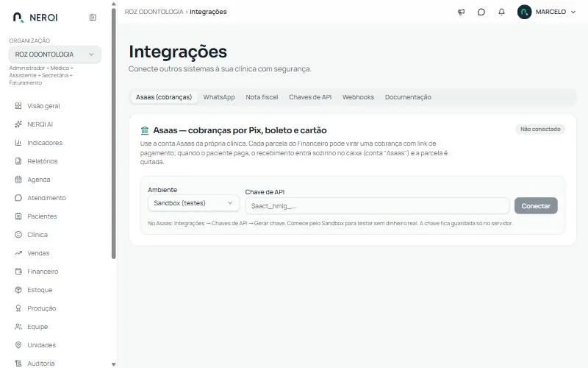The width and height of the screenshot is (588, 368).
Task: Click the Financeiro wallet icon
Action: coord(18,272)
